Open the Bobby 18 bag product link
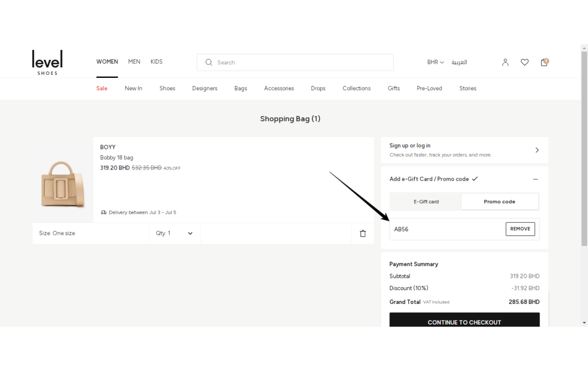Screen dimensions: 588x371 point(117,158)
